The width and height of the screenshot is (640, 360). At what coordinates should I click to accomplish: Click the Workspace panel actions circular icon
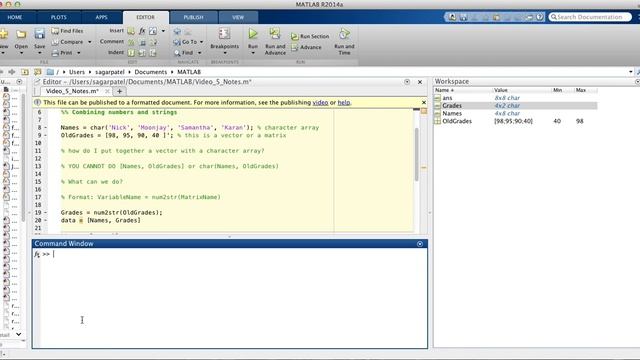(637, 82)
